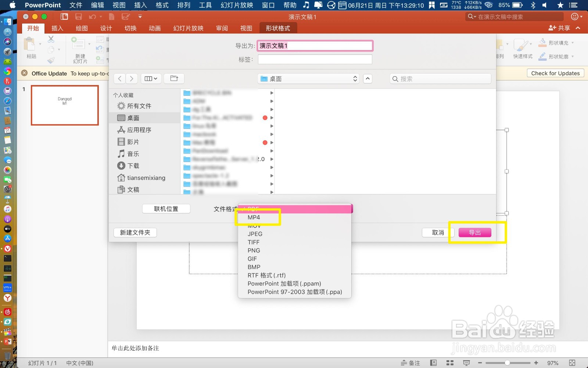This screenshot has height=368, width=588.
Task: Create a new folder with the folder icon
Action: 174,78
